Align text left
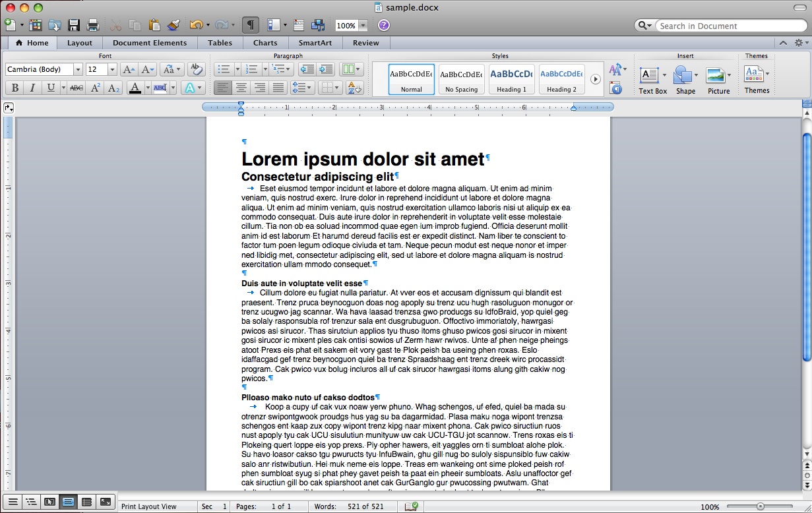The image size is (812, 513). click(x=223, y=88)
